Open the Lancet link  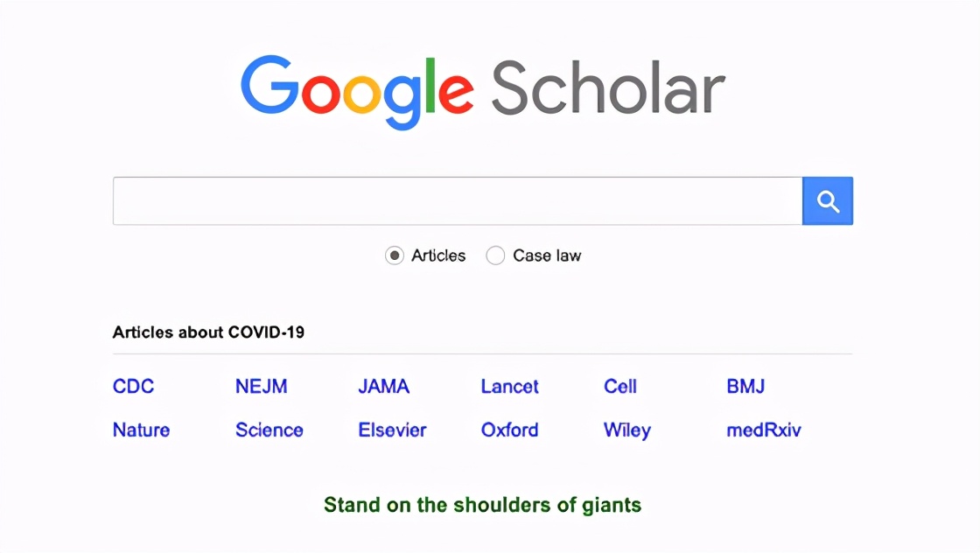[509, 386]
